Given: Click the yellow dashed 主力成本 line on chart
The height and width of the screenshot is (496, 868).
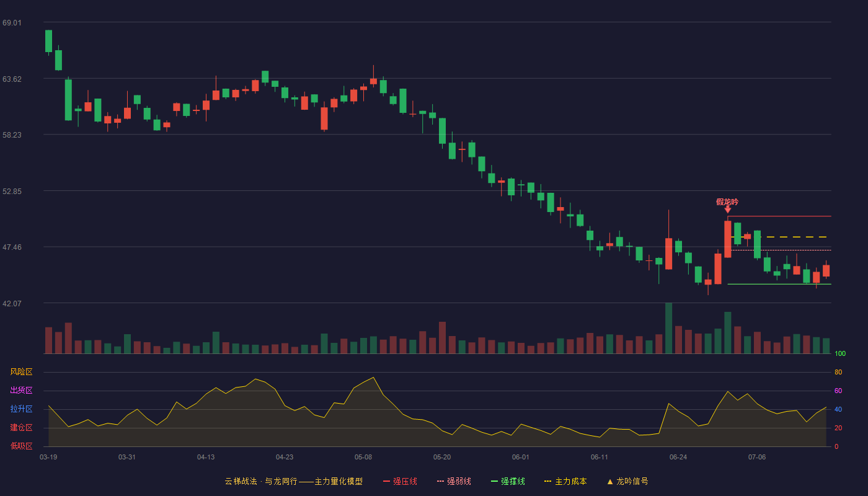Looking at the screenshot, I should click(779, 237).
